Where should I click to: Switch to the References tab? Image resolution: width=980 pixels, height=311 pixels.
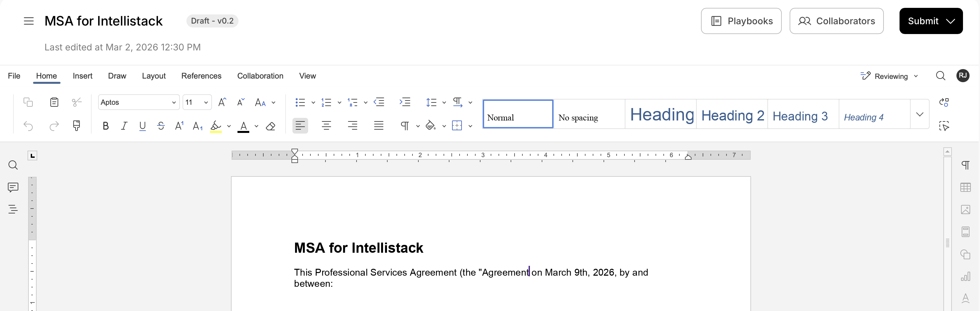coord(201,76)
